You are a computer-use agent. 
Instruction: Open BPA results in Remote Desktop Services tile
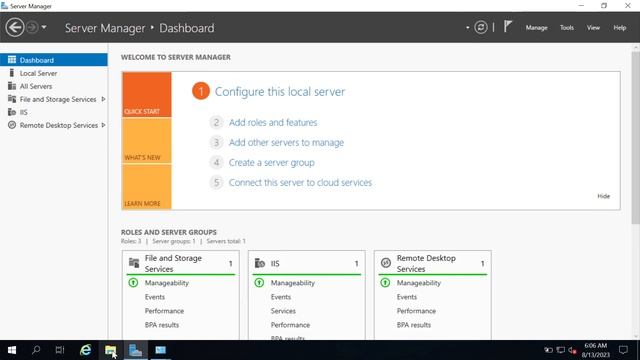coord(413,325)
